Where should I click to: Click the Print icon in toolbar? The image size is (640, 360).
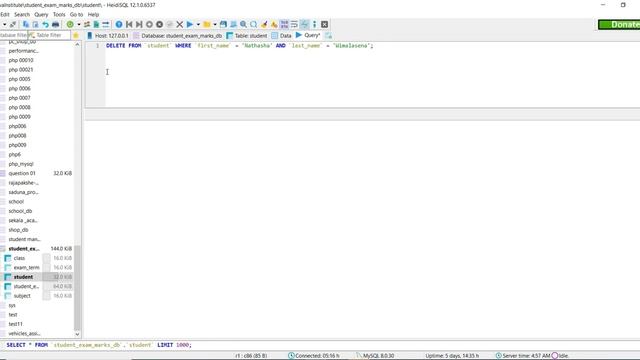56,24
